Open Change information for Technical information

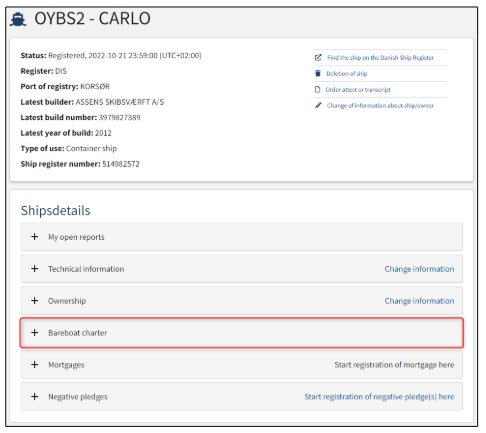click(419, 269)
